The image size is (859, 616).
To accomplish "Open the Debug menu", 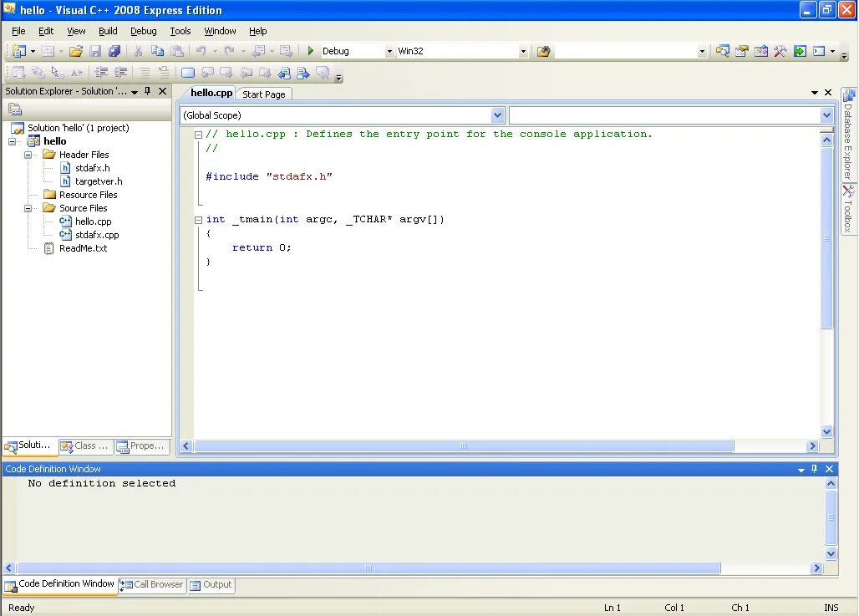I will (144, 31).
